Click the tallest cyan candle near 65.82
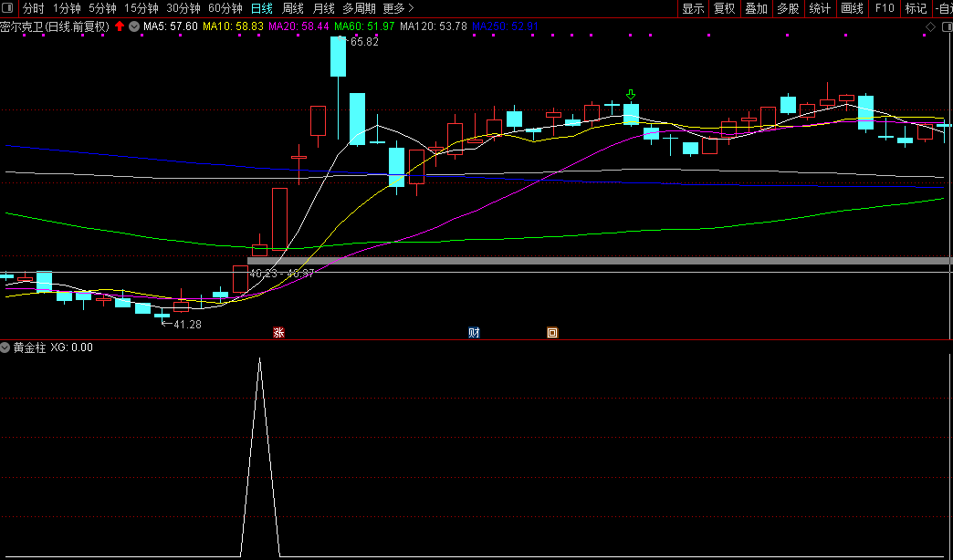The width and height of the screenshot is (953, 560). coord(338,57)
